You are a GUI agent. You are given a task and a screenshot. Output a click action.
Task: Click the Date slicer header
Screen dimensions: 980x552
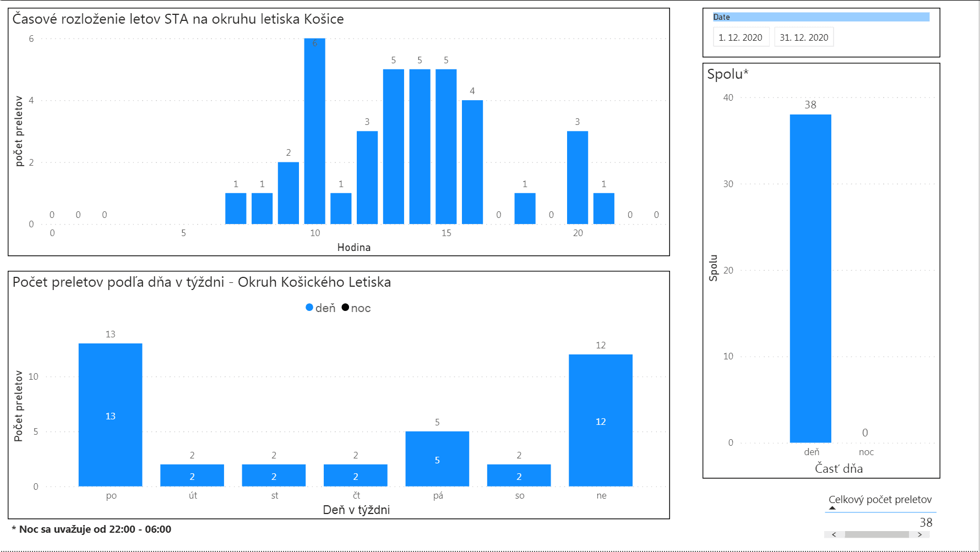click(820, 17)
